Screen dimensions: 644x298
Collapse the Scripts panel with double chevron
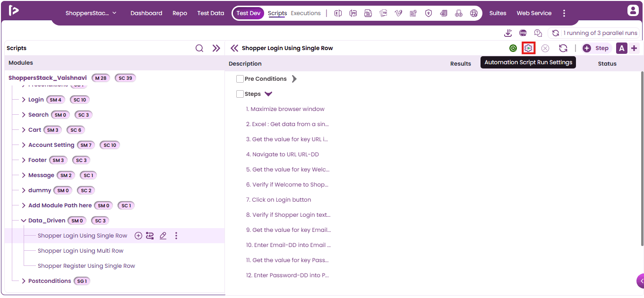click(x=216, y=48)
